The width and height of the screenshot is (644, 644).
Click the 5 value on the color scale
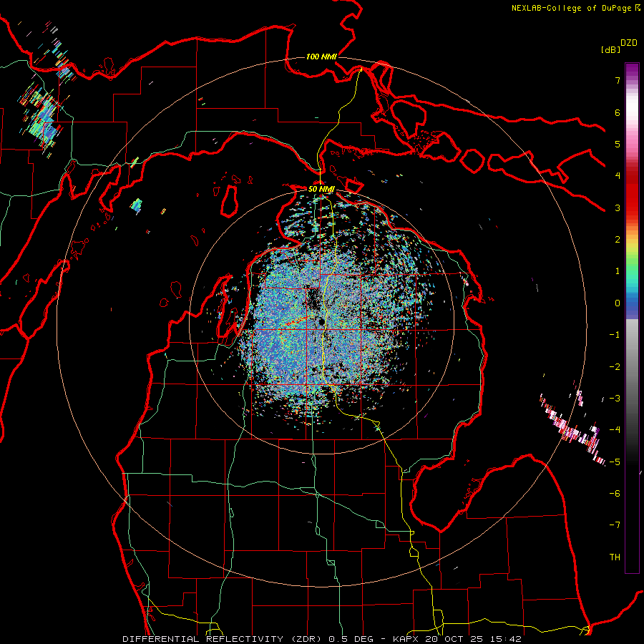pyautogui.click(x=618, y=144)
